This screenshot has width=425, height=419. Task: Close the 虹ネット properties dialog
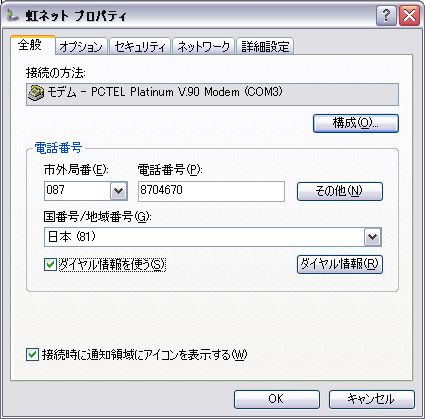pyautogui.click(x=409, y=15)
